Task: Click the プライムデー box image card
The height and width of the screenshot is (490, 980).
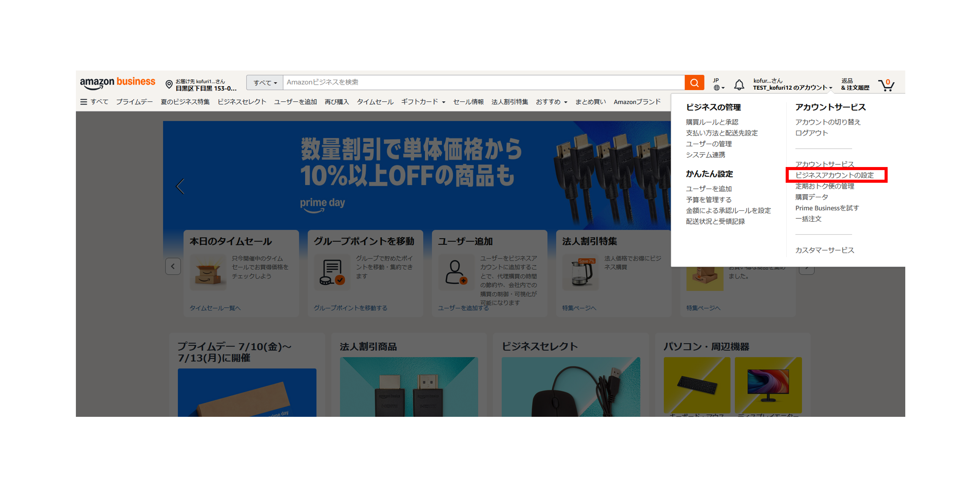Action: click(x=247, y=392)
